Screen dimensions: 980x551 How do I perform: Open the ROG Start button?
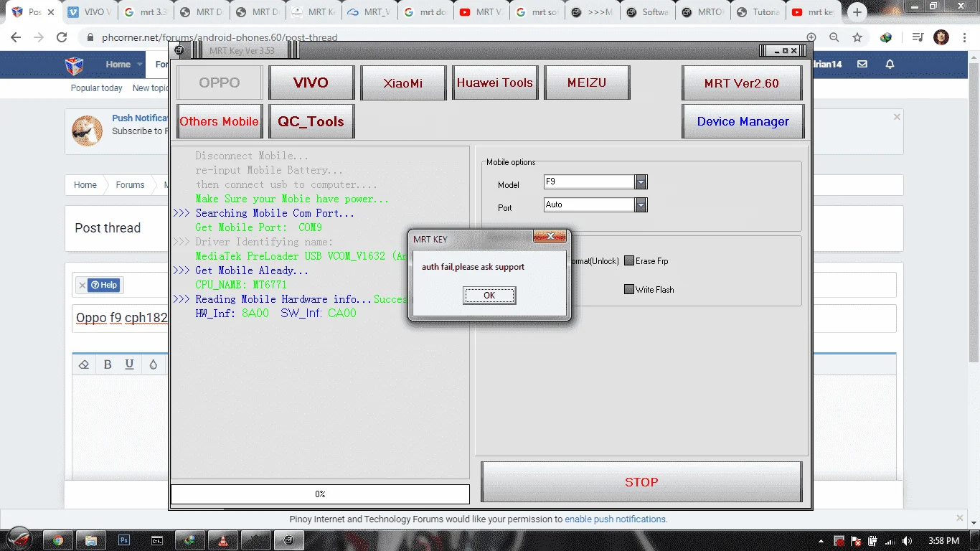click(x=19, y=540)
